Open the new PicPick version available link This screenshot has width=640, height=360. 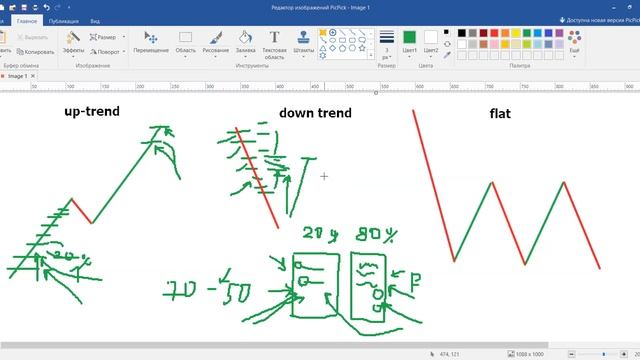599,20
